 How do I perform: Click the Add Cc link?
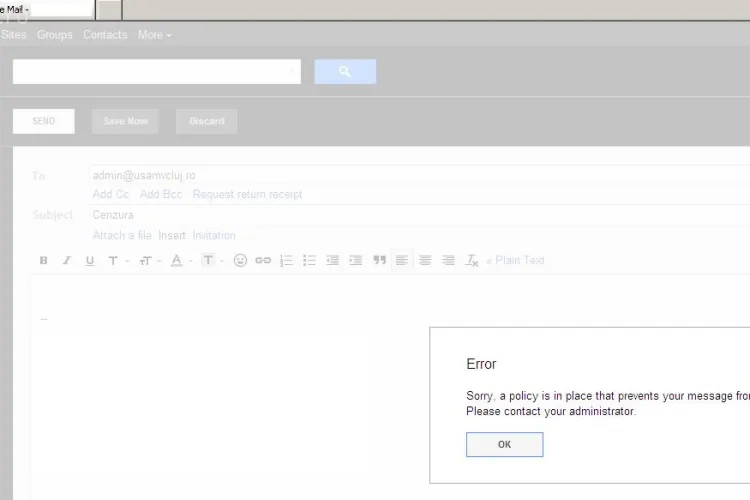click(x=111, y=194)
